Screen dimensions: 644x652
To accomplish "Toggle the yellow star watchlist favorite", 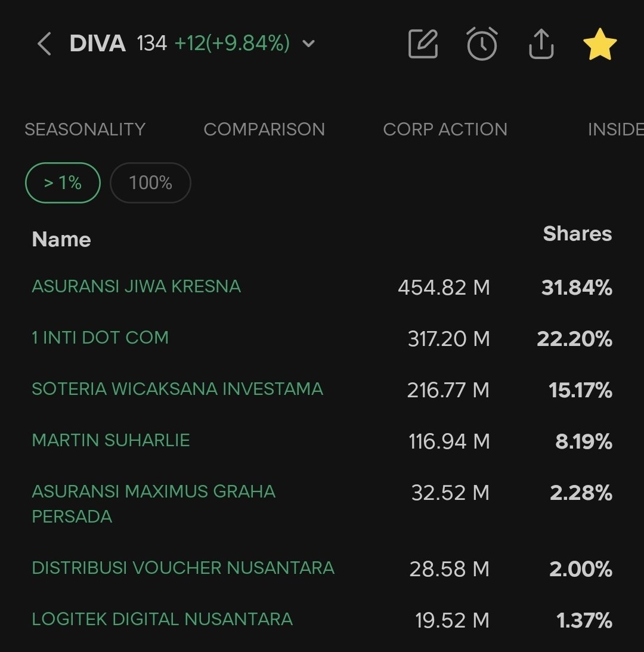I will tap(599, 44).
